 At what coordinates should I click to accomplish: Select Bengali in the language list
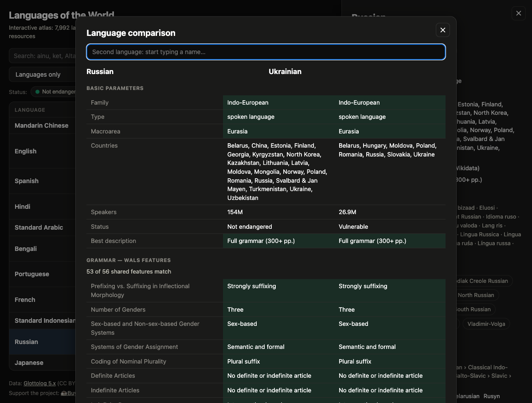pyautogui.click(x=43, y=249)
